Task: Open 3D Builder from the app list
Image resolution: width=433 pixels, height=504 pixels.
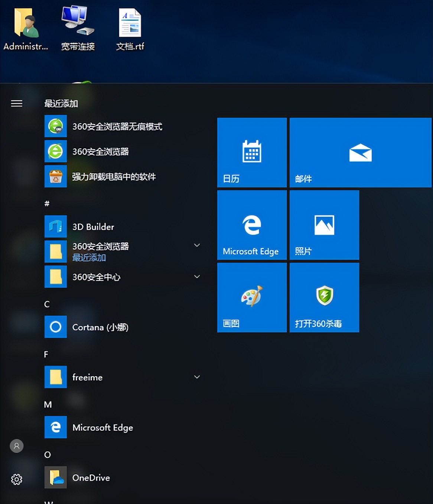Action: pyautogui.click(x=93, y=227)
